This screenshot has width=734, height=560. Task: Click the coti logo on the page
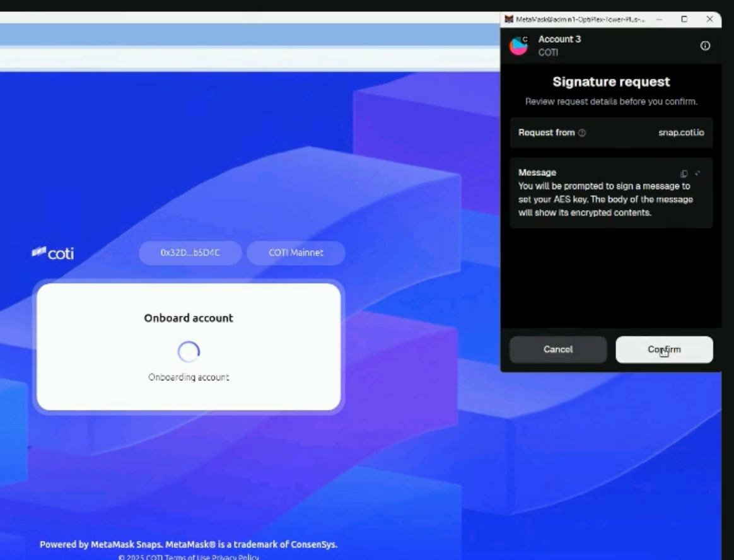(53, 254)
